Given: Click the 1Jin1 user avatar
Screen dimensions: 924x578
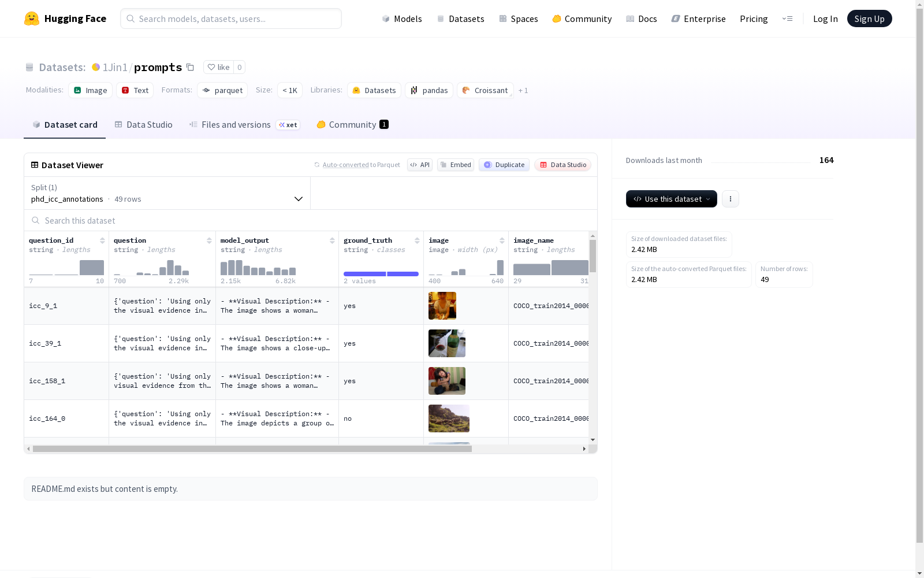Looking at the screenshot, I should coord(96,67).
